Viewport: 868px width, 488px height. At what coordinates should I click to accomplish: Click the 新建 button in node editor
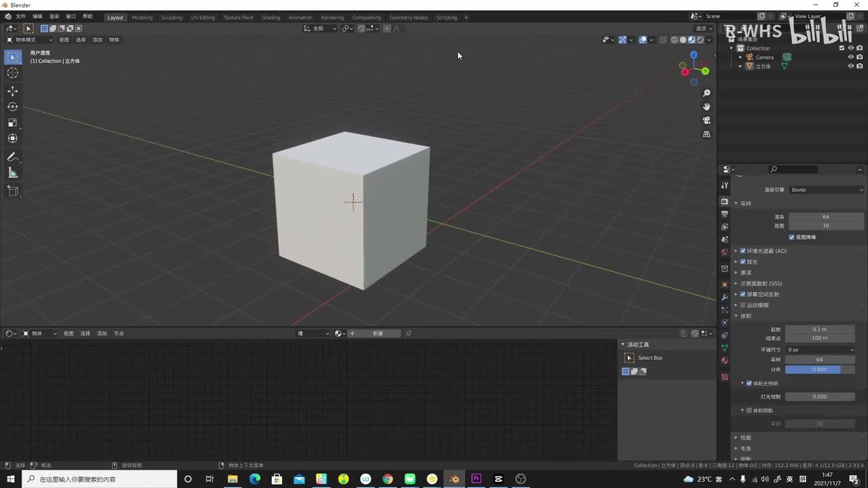(378, 333)
